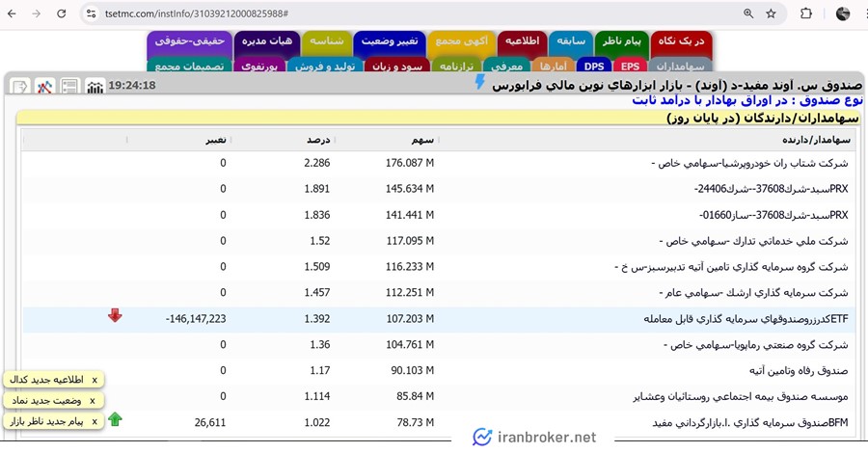Open the آمارها tab
Image resolution: width=868 pixels, height=453 pixels.
[553, 66]
